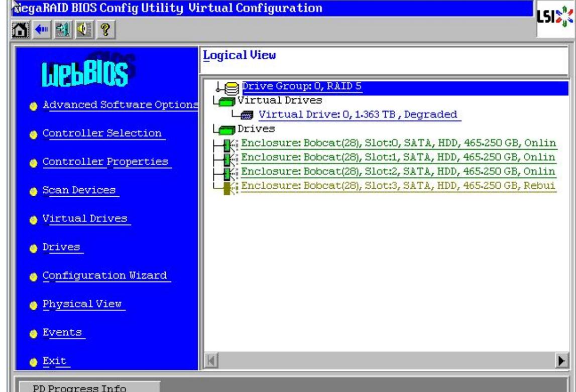Screen dimensions: 576x392
Task: Click the Slot:2 drive icon
Action: [x=230, y=173]
